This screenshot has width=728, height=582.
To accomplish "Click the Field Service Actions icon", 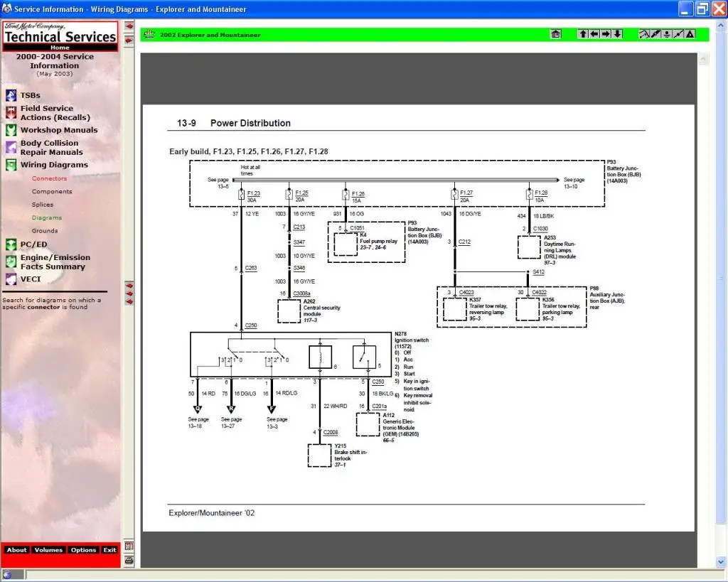I will tap(11, 113).
